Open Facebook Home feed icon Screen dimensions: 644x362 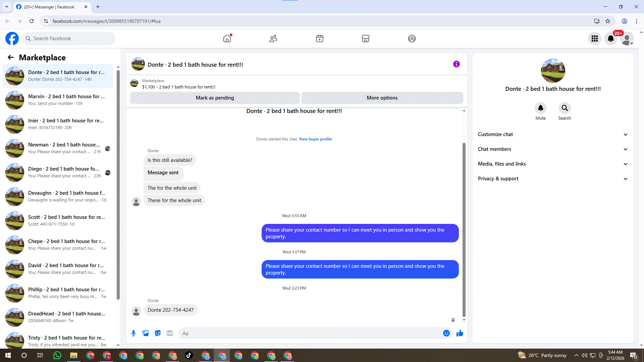click(x=227, y=39)
